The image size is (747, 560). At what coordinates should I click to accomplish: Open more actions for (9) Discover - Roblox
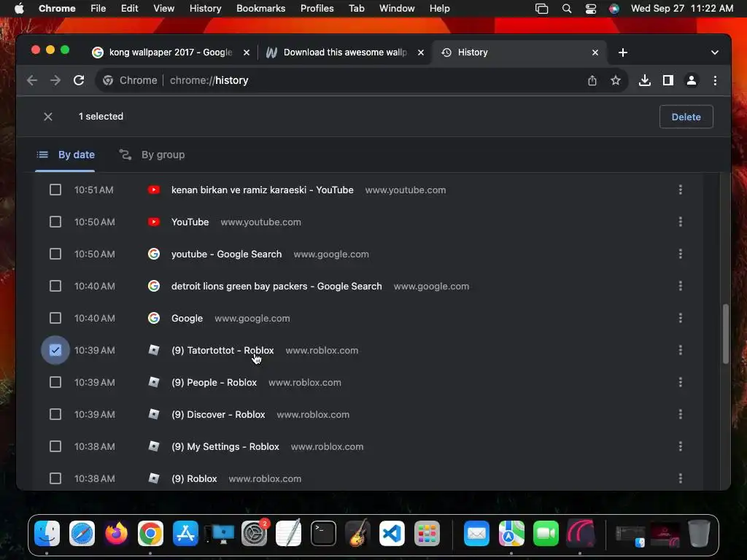pyautogui.click(x=681, y=414)
